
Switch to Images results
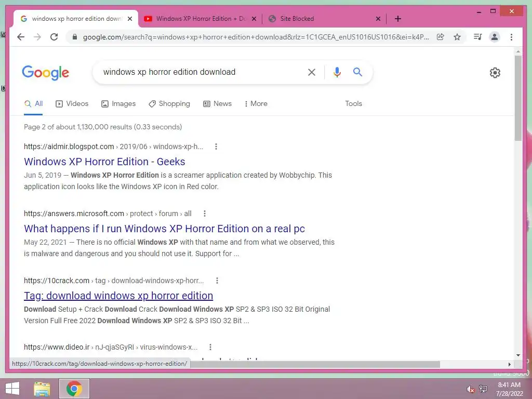click(x=118, y=104)
